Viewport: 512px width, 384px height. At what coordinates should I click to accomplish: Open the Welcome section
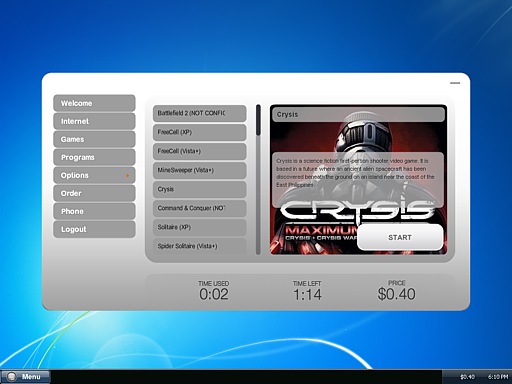click(x=94, y=103)
